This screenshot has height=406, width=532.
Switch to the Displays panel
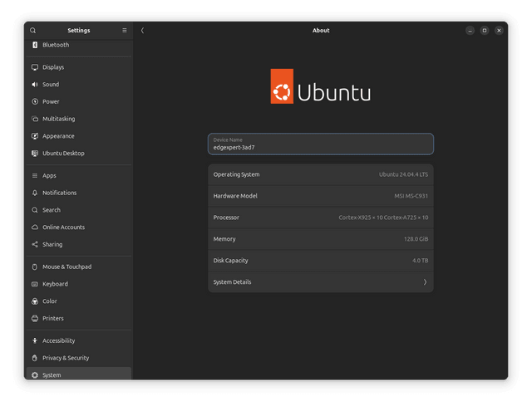79,67
